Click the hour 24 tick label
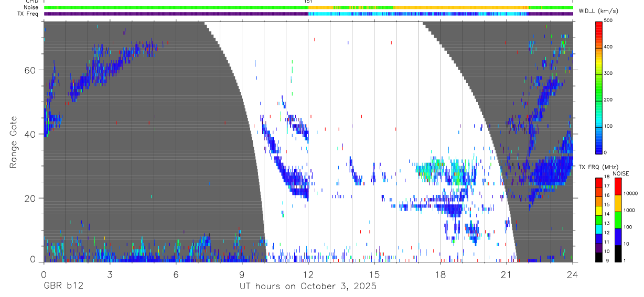 coord(573,274)
